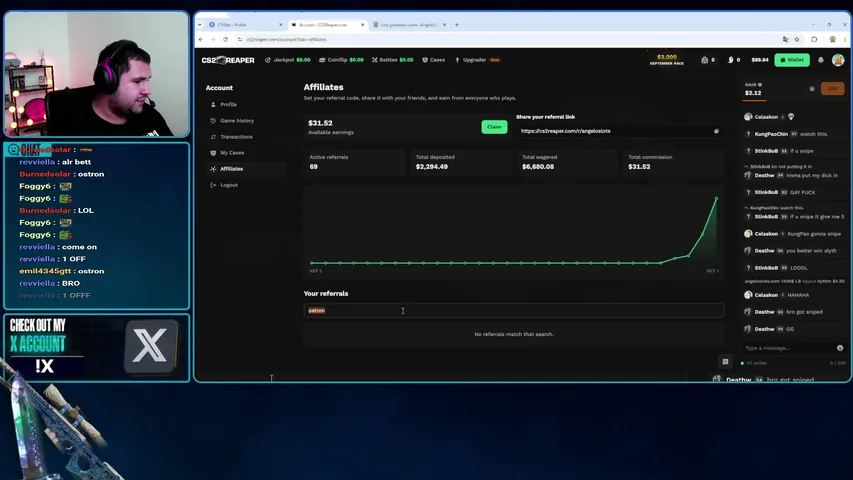Switch to the first browser tab Profile

(244, 24)
